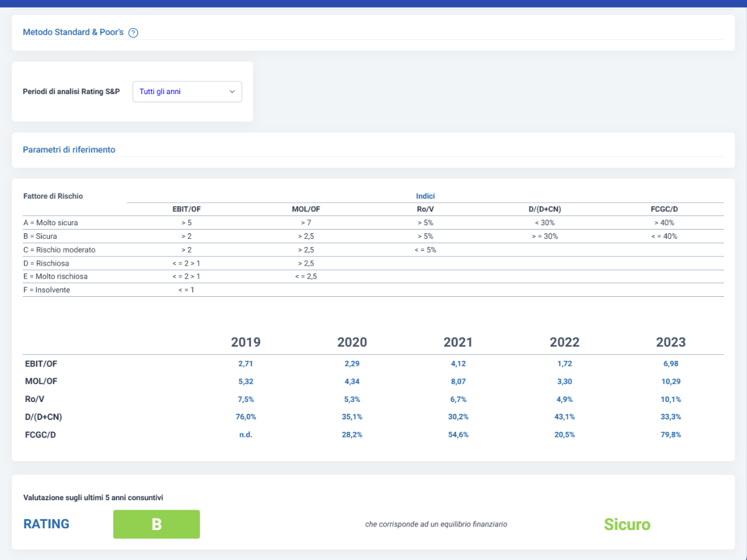Click the 'Indici' header in parameters table
Screen dimensions: 747x560
pos(425,196)
